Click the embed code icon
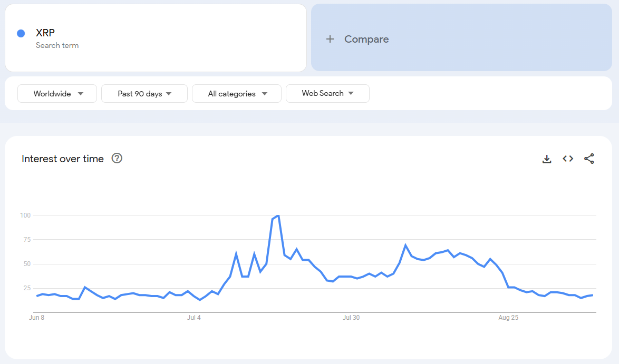619x364 pixels. tap(568, 159)
